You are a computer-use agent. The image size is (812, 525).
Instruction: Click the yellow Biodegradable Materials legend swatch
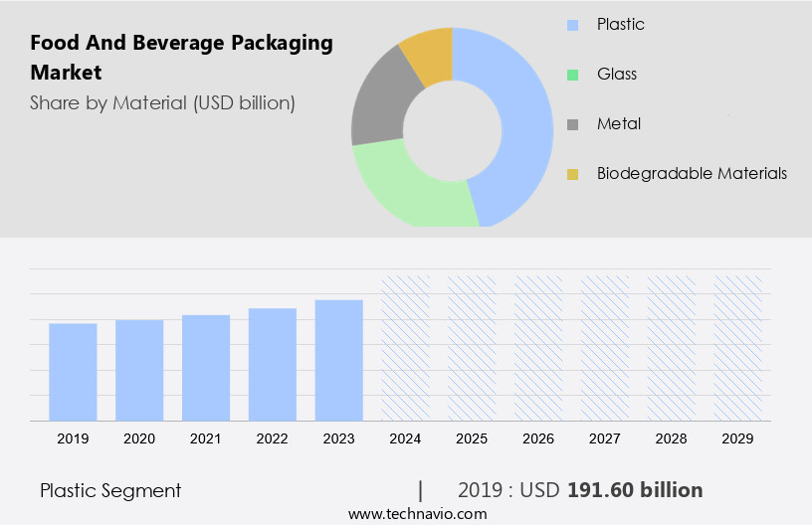(573, 174)
